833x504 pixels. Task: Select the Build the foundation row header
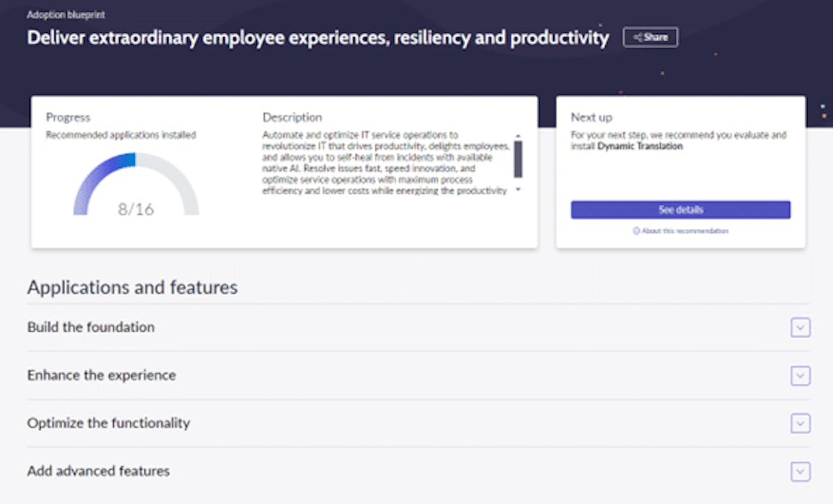pos(90,328)
